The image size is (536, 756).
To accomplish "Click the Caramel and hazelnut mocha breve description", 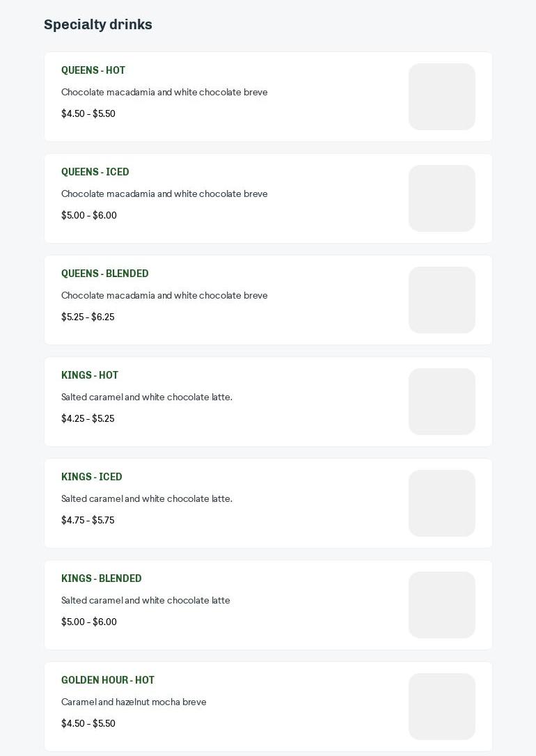I will pyautogui.click(x=134, y=702).
